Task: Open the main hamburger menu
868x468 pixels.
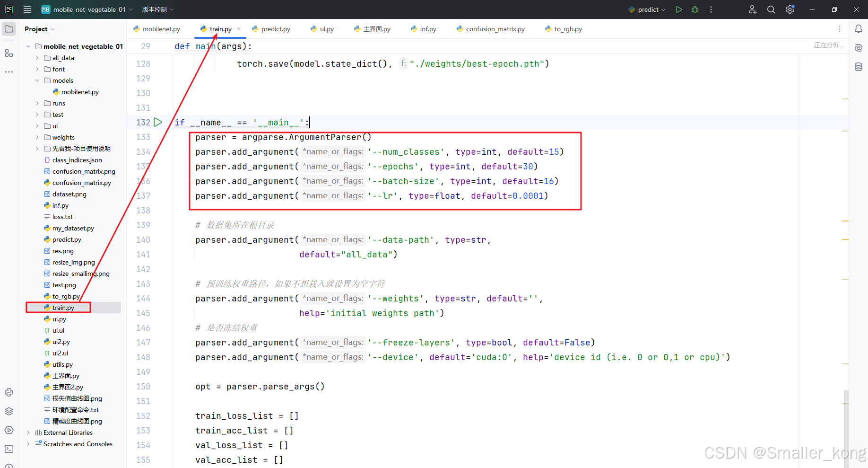Action: tap(27, 9)
